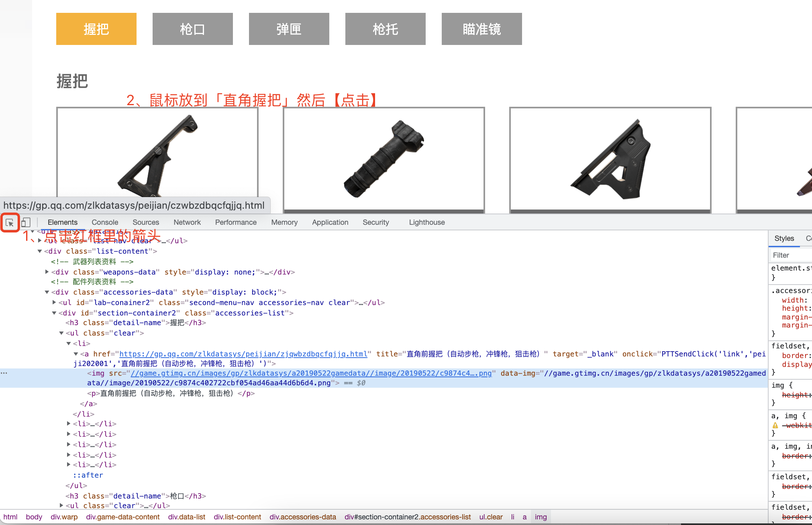
Task: Expand the lab-conainer2 ul node
Action: click(54, 303)
